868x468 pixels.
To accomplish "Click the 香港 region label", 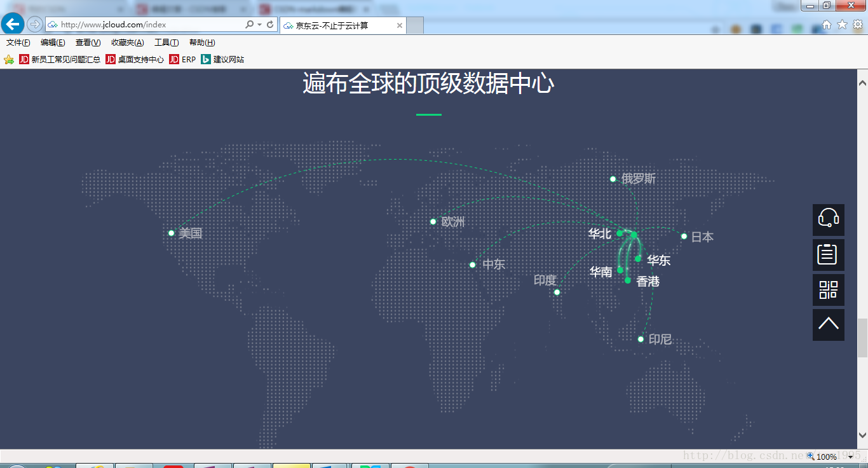I will tap(648, 282).
